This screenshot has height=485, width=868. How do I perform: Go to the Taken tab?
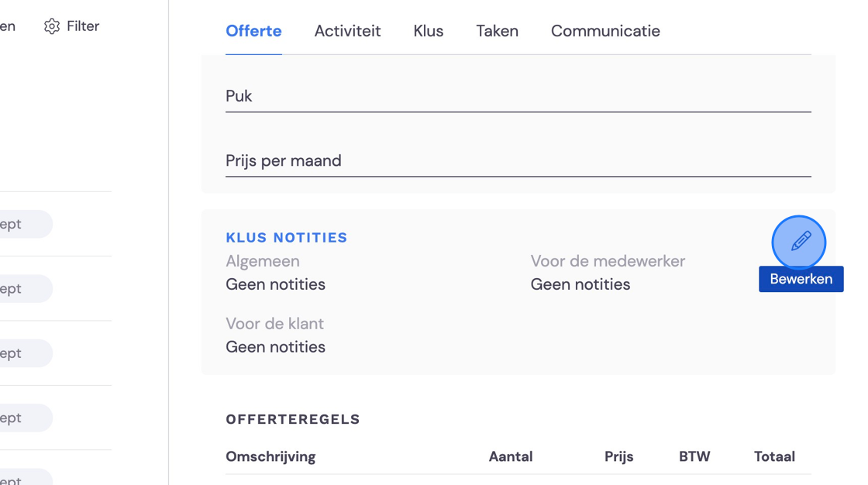pos(497,31)
